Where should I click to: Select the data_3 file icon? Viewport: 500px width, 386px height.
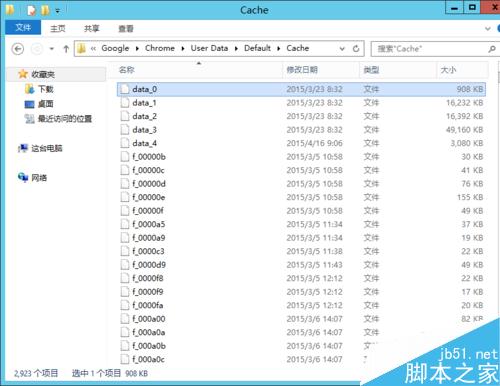125,130
